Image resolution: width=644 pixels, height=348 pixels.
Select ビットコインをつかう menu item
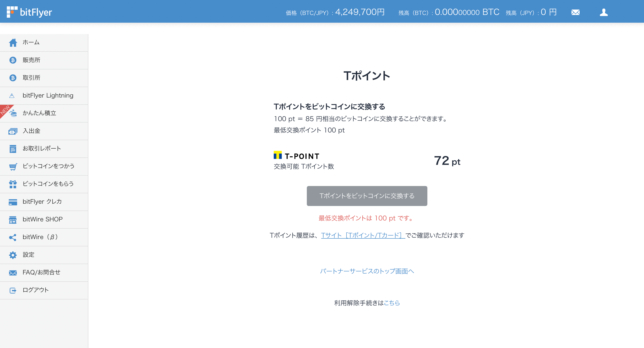(44, 167)
